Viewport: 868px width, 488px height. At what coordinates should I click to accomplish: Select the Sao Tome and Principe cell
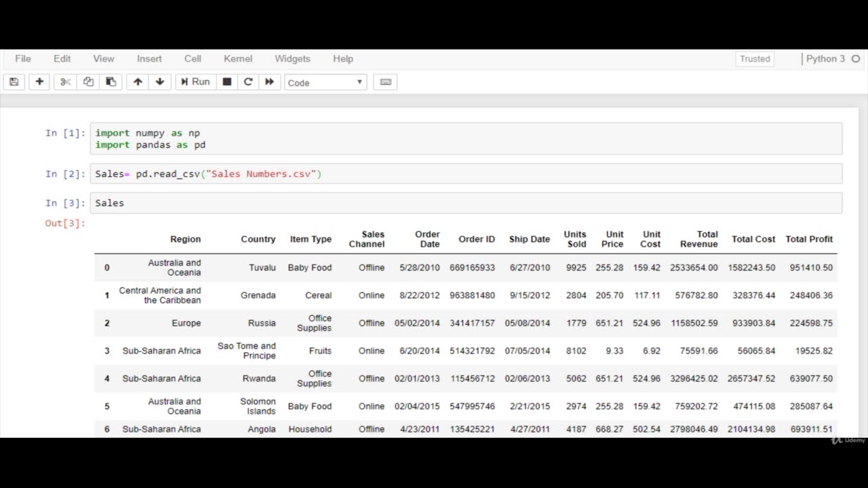click(247, 351)
